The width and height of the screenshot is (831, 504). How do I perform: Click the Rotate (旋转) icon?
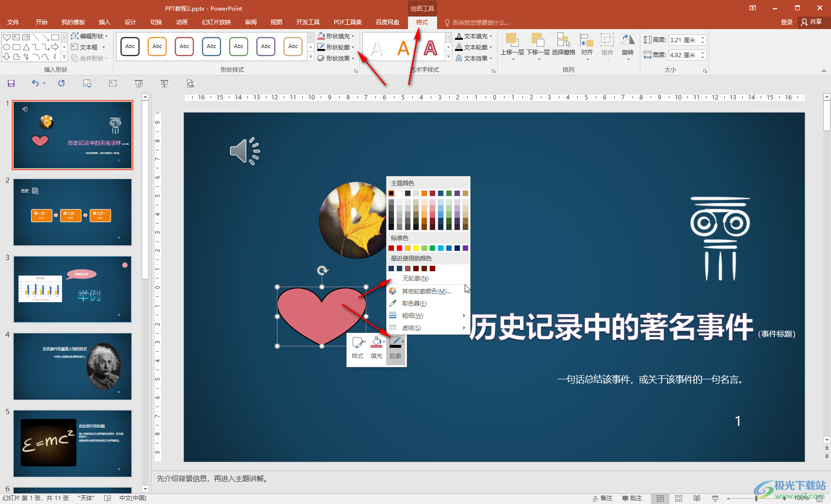coord(628,40)
